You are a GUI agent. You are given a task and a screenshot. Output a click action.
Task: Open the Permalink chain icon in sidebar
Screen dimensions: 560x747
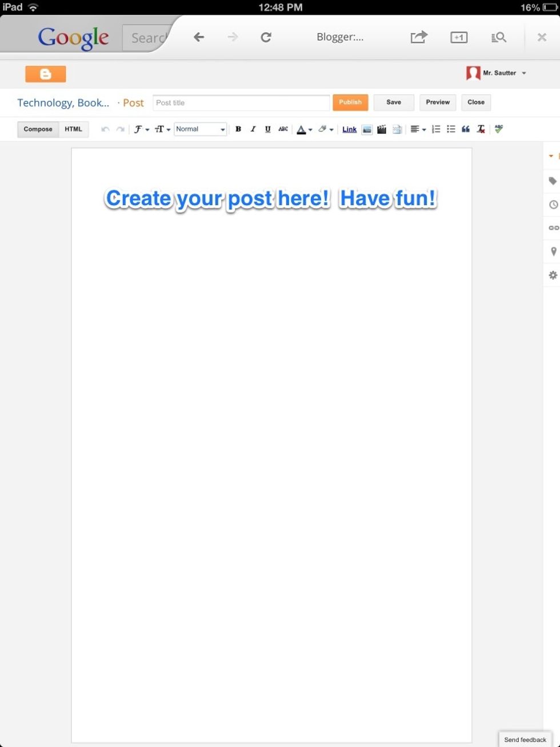(553, 227)
